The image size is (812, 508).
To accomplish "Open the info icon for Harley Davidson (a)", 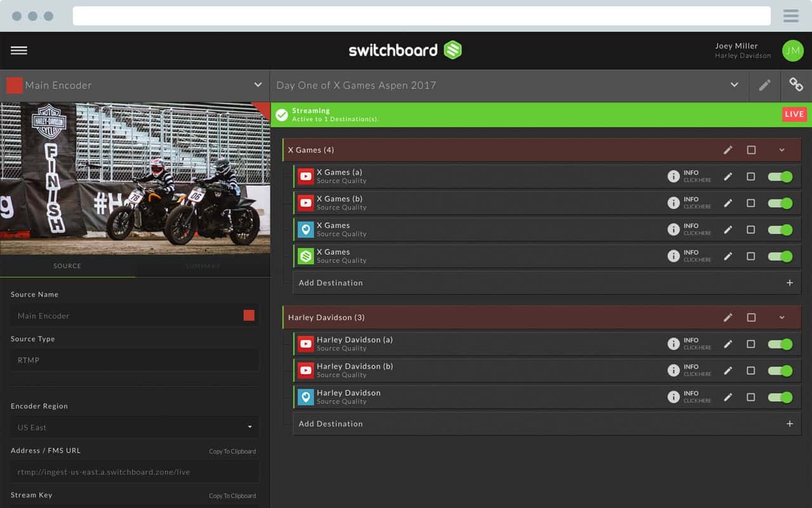I will [x=674, y=344].
